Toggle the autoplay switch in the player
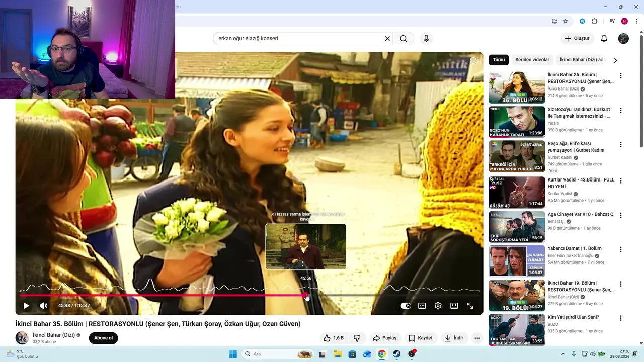Image resolution: width=644 pixels, height=362 pixels. pos(406,305)
